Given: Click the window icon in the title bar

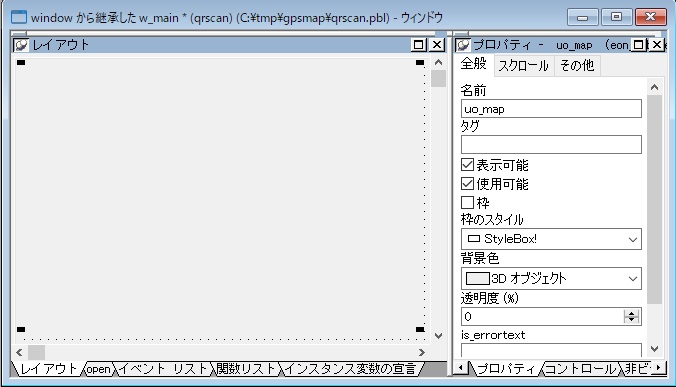Looking at the screenshot, I should [18, 17].
